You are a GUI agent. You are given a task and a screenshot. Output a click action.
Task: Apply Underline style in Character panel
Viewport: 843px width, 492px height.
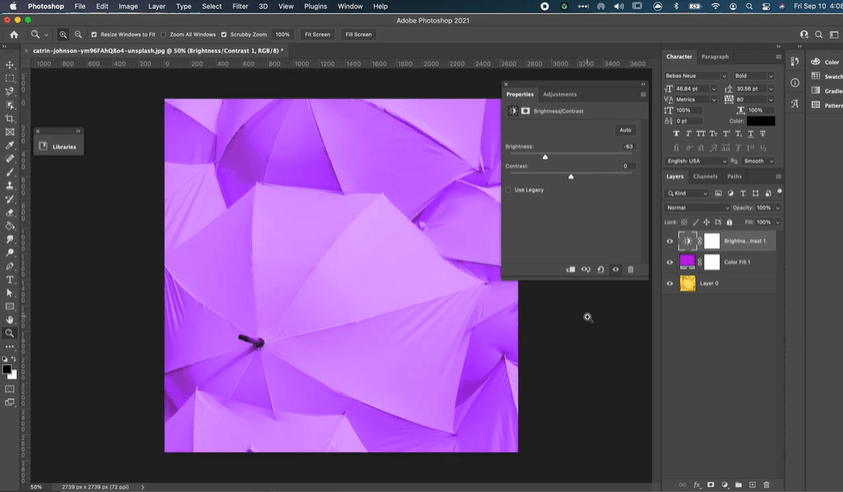point(751,133)
